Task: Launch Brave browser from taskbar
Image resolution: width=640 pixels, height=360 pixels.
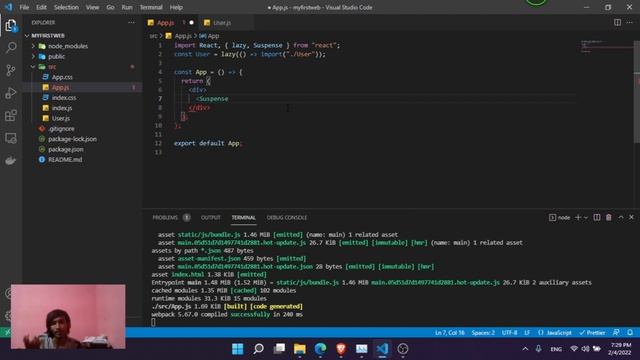Action: click(x=341, y=349)
